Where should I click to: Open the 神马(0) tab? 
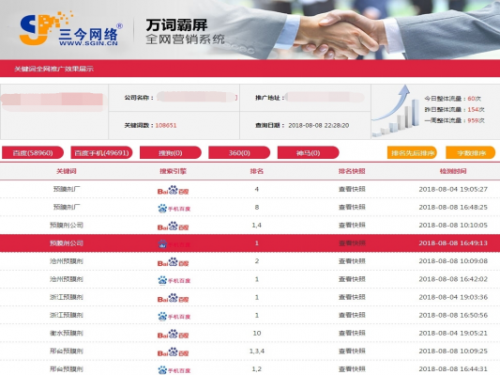tap(308, 153)
